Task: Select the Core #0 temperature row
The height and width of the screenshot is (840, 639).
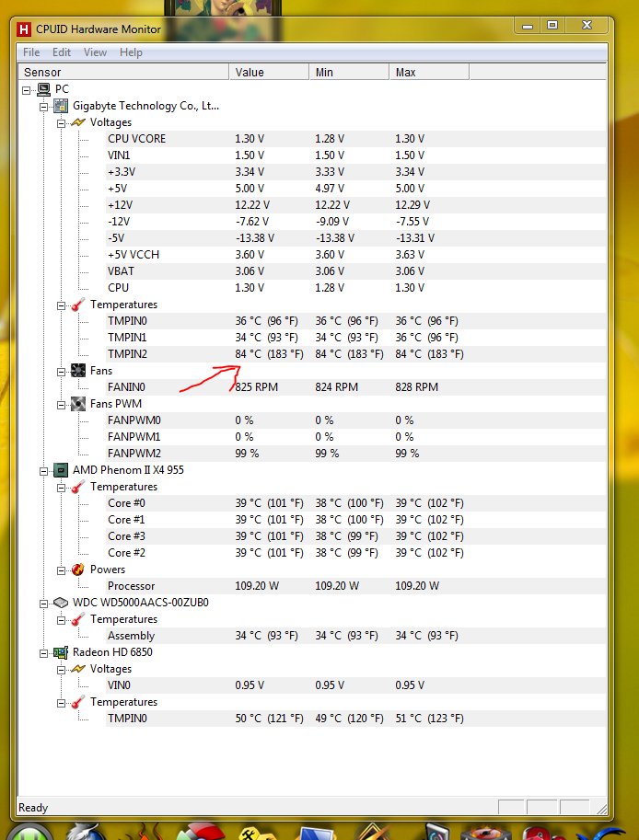Action: pos(356,503)
